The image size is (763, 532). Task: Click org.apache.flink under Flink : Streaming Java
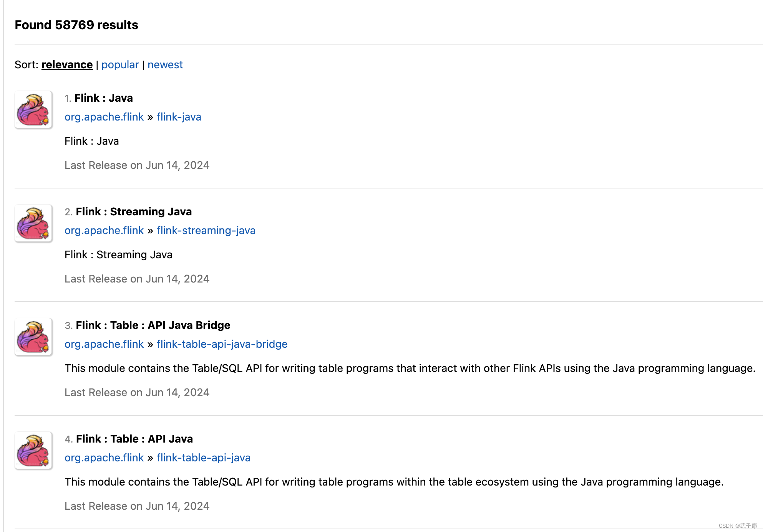point(104,230)
